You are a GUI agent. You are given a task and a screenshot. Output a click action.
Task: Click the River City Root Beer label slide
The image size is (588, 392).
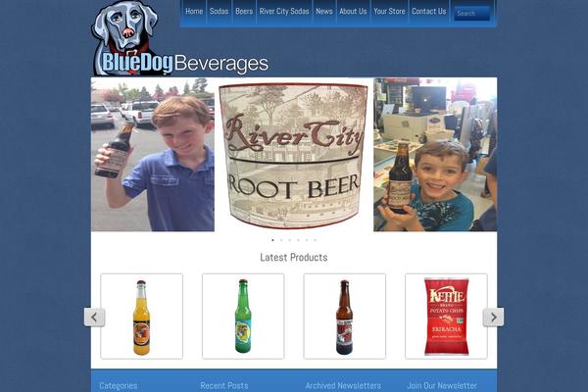293,156
